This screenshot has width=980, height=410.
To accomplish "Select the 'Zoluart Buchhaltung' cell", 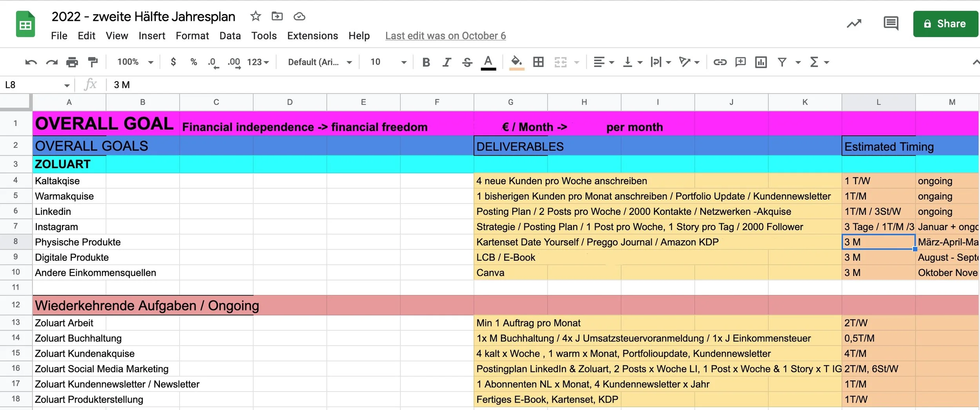I will coord(69,338).
